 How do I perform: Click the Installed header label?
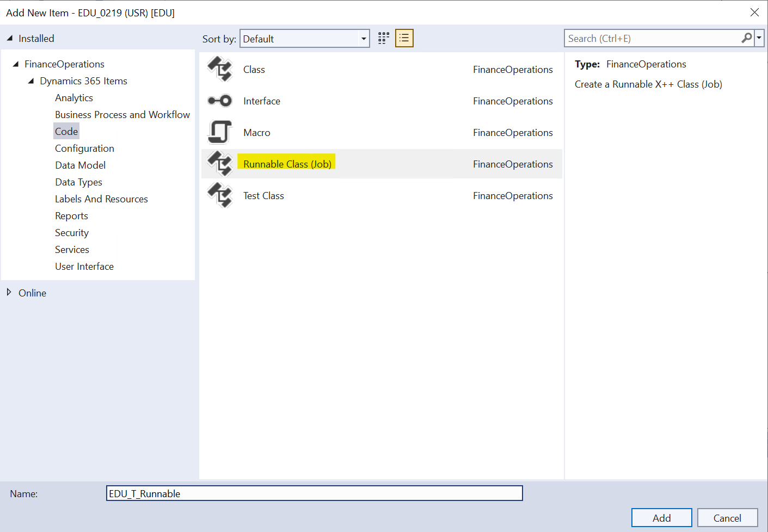(36, 39)
